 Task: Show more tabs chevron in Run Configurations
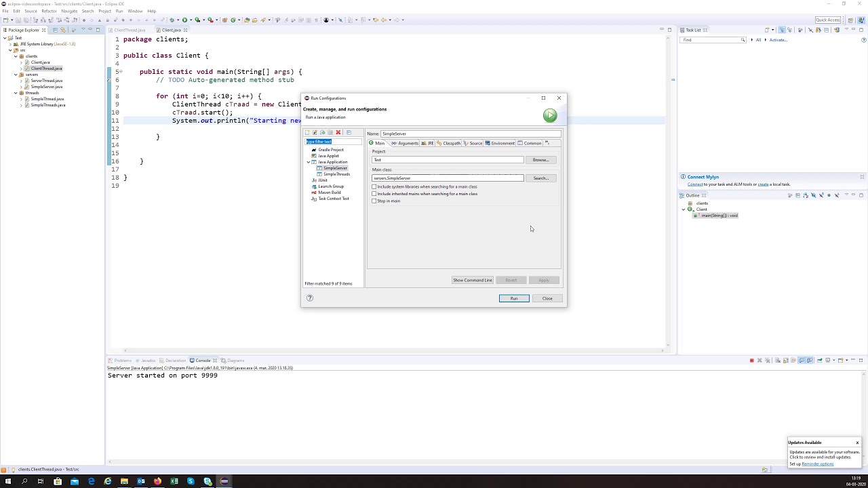pyautogui.click(x=547, y=143)
